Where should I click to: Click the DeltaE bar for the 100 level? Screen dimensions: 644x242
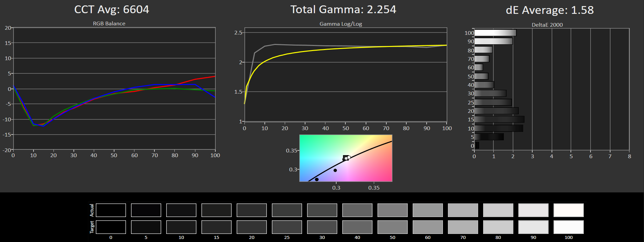click(495, 33)
